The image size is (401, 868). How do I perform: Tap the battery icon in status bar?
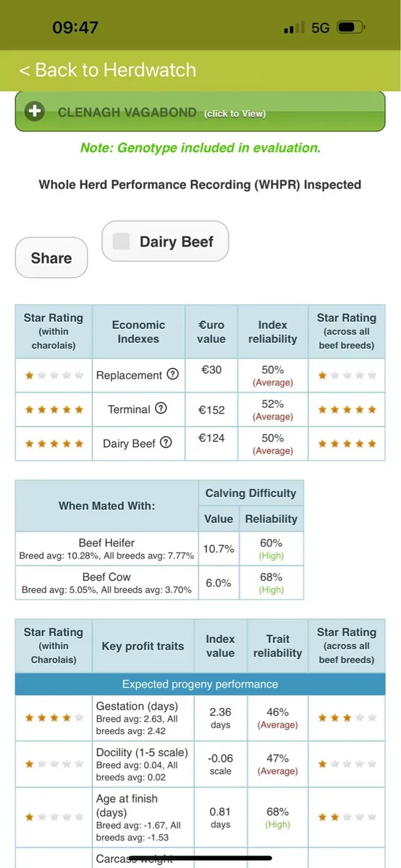(350, 27)
